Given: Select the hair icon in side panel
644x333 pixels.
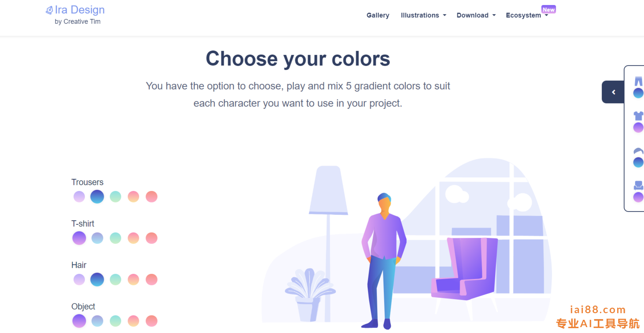Looking at the screenshot, I should pyautogui.click(x=638, y=151).
